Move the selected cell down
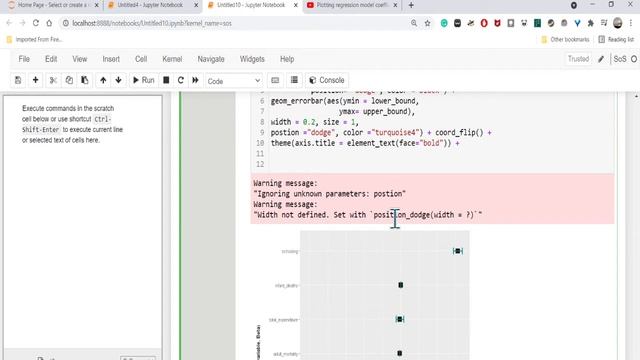640x360 pixels. [x=118, y=80]
